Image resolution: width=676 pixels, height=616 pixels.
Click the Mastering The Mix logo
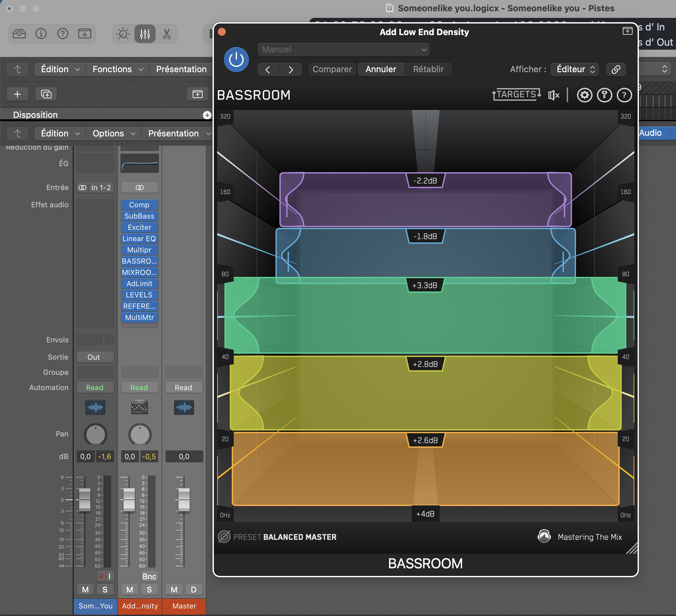pyautogui.click(x=544, y=536)
